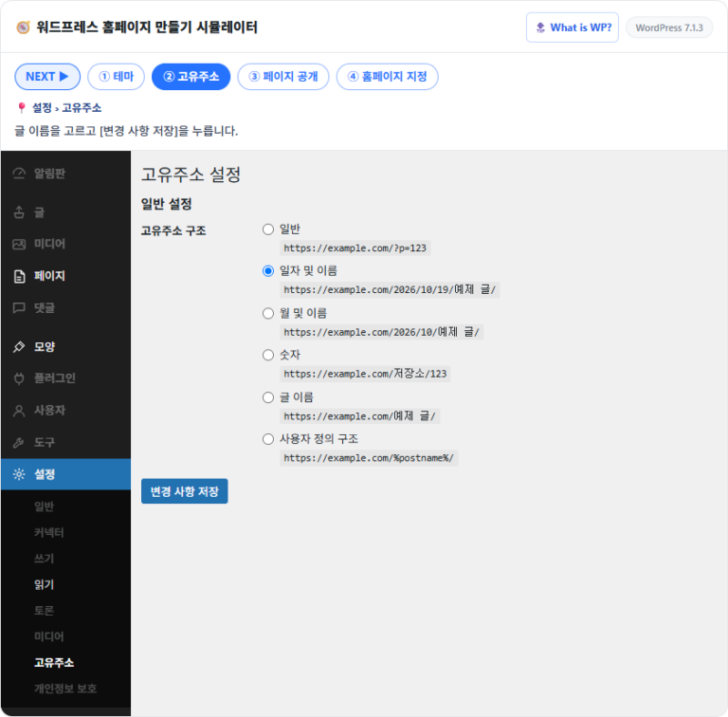Click the WordPress 7.1.3 version badge
This screenshot has height=717, width=728.
tap(669, 28)
